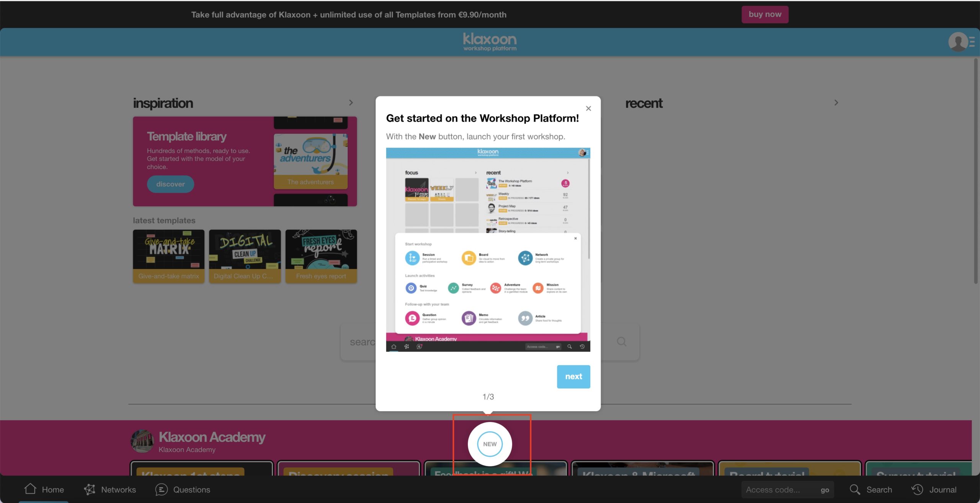The height and width of the screenshot is (503, 980).
Task: Expand the recent section chevron
Action: point(836,103)
